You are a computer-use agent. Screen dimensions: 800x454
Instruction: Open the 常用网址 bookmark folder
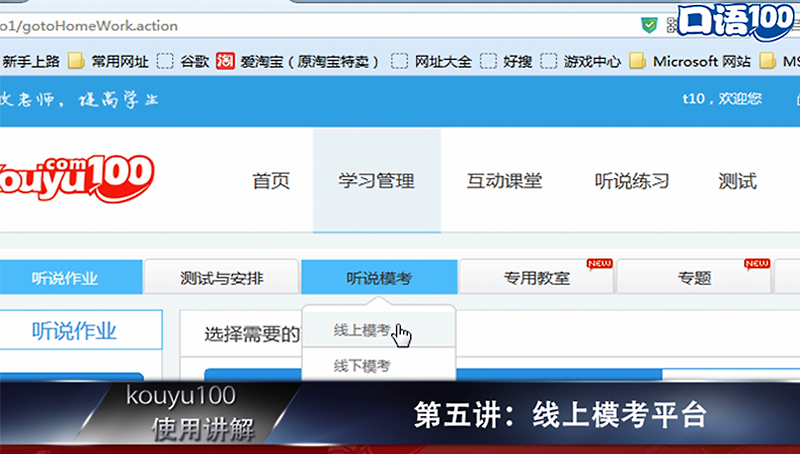[108, 62]
